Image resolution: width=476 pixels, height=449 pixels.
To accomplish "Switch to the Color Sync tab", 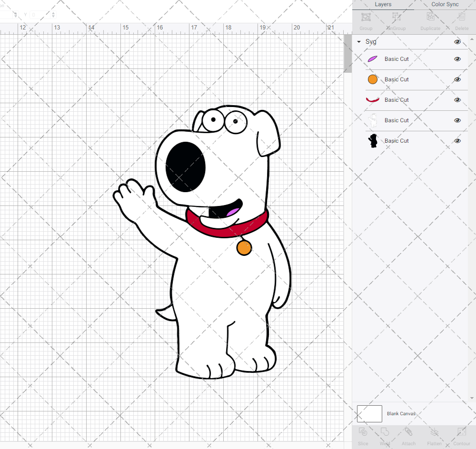I will coord(445,5).
